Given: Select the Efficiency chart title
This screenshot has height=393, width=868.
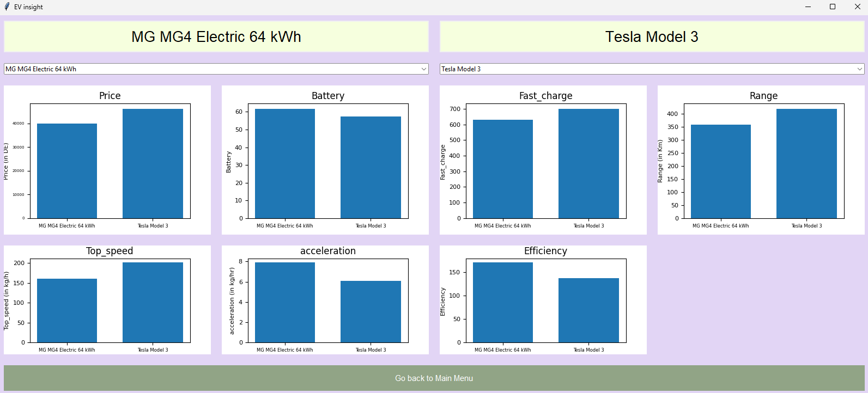Looking at the screenshot, I should pos(546,251).
